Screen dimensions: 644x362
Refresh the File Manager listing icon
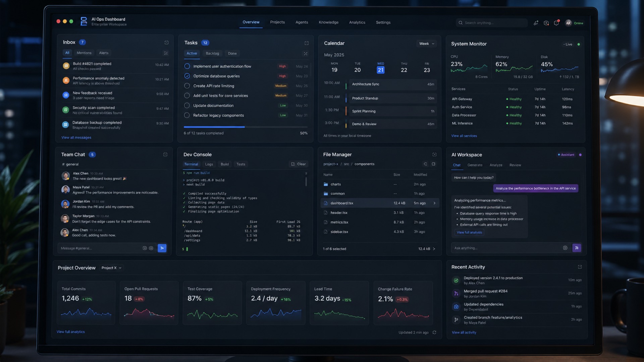(433, 164)
